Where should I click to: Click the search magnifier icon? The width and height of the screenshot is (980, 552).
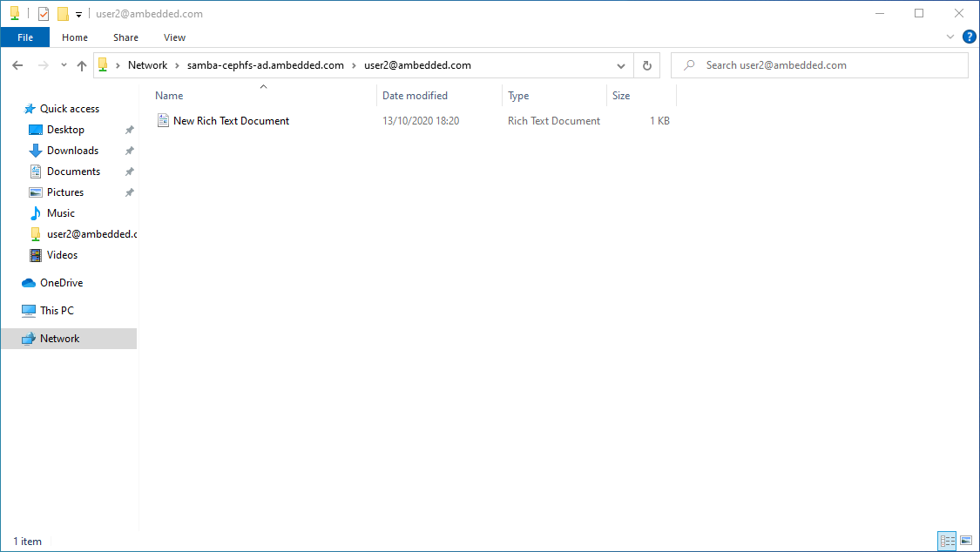pos(689,65)
